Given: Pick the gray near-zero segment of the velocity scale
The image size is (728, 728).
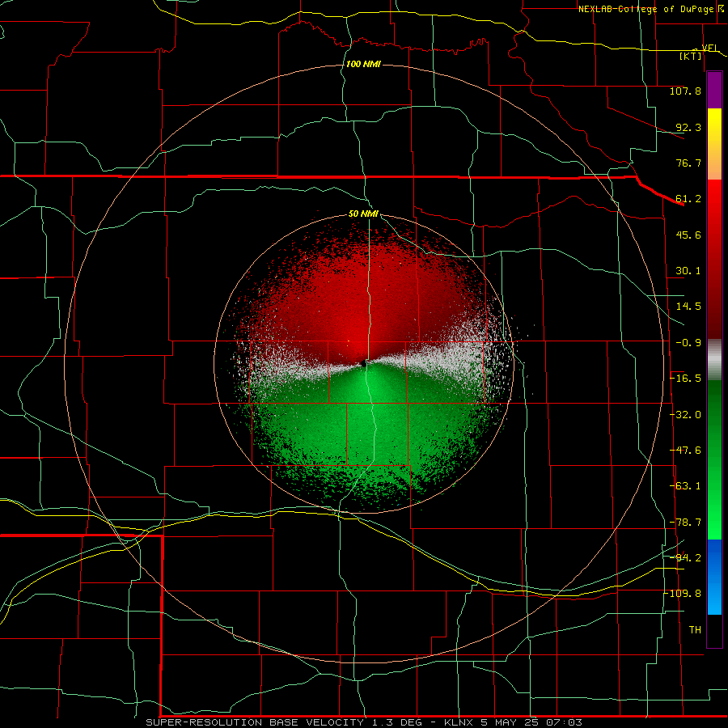Looking at the screenshot, I should pyautogui.click(x=714, y=360).
